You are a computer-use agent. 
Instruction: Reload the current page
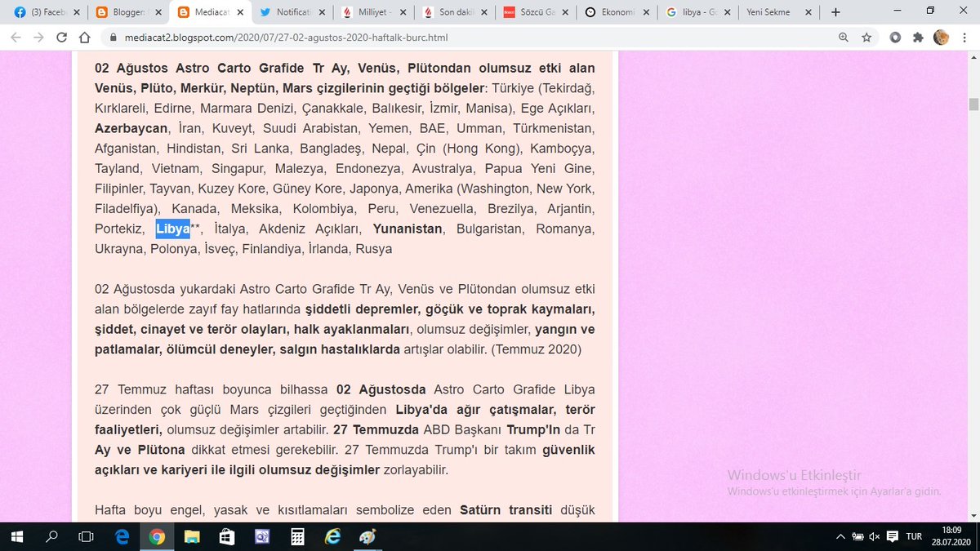62,38
